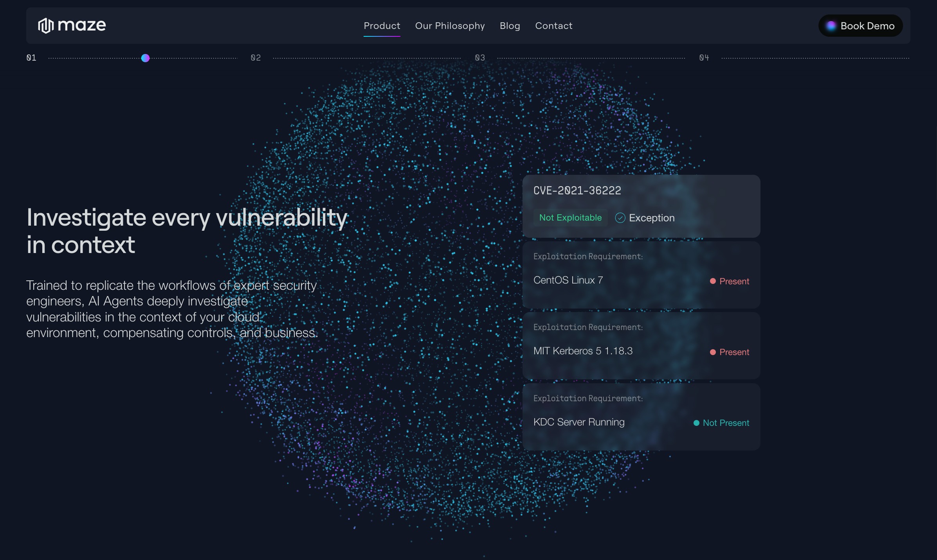Jump to section 03 marker
937x560 pixels.
tap(480, 58)
